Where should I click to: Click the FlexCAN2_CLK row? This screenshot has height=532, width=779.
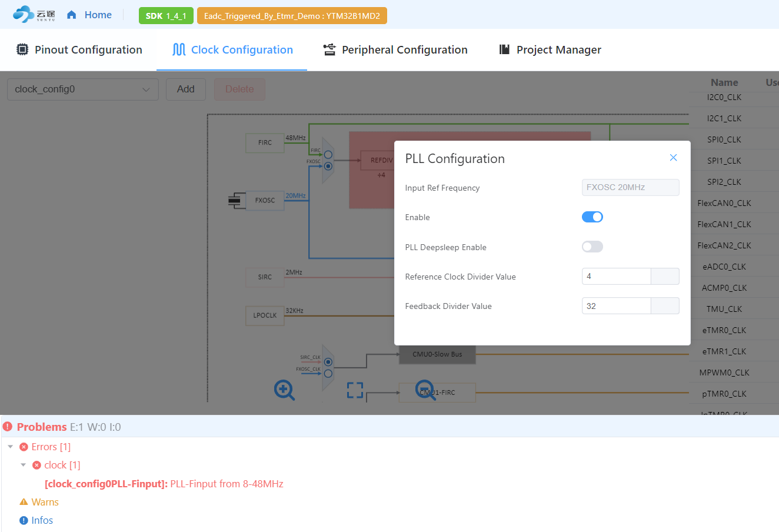734,245
